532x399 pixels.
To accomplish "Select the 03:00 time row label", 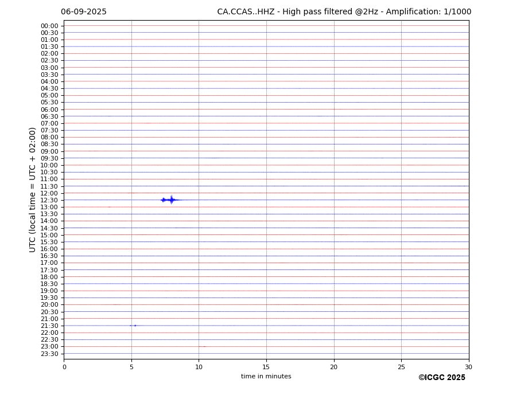I will tap(49, 68).
